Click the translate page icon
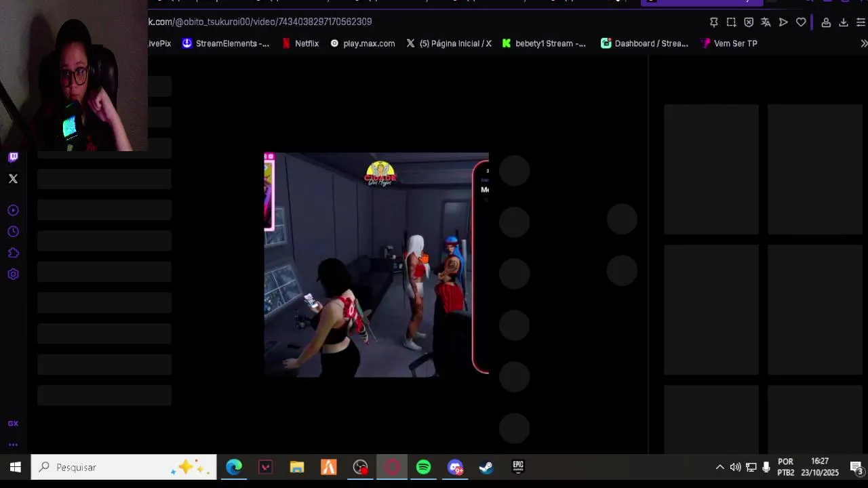 point(766,22)
